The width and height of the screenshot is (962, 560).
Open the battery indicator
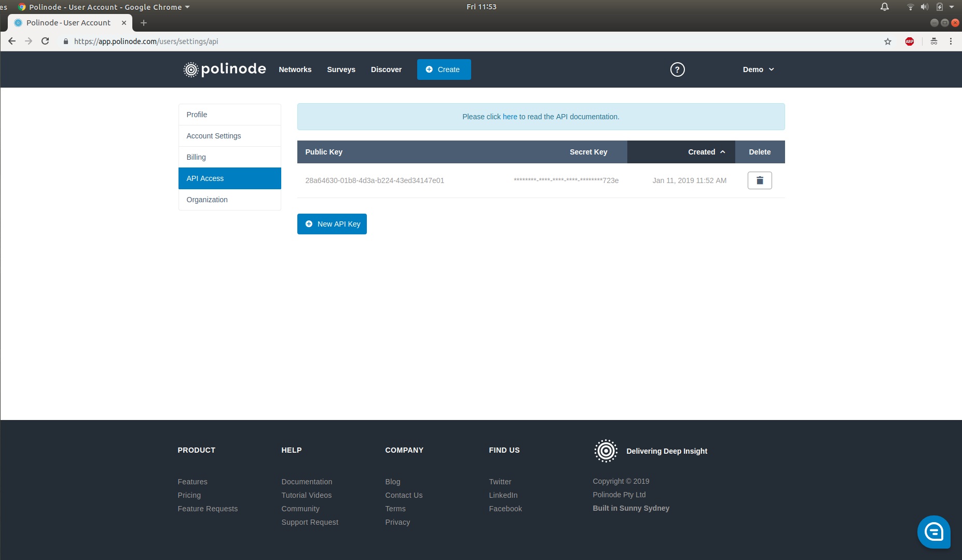coord(940,7)
